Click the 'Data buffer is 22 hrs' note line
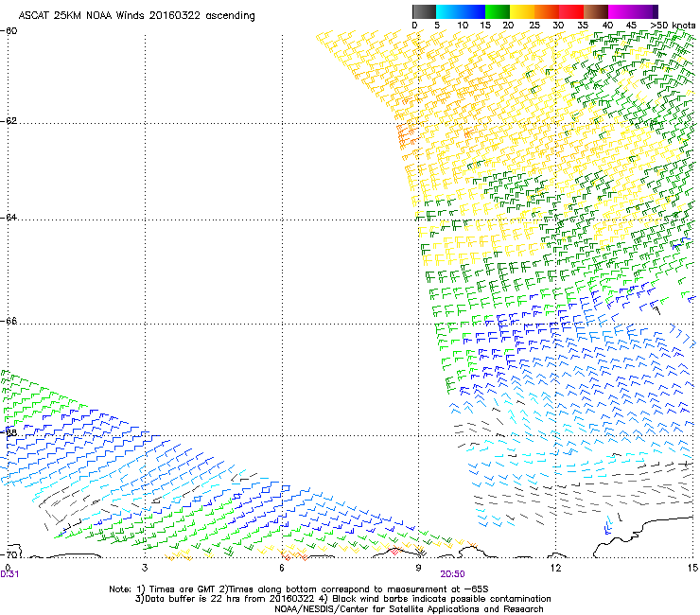Viewport: 700px width, 615px height. click(x=342, y=599)
